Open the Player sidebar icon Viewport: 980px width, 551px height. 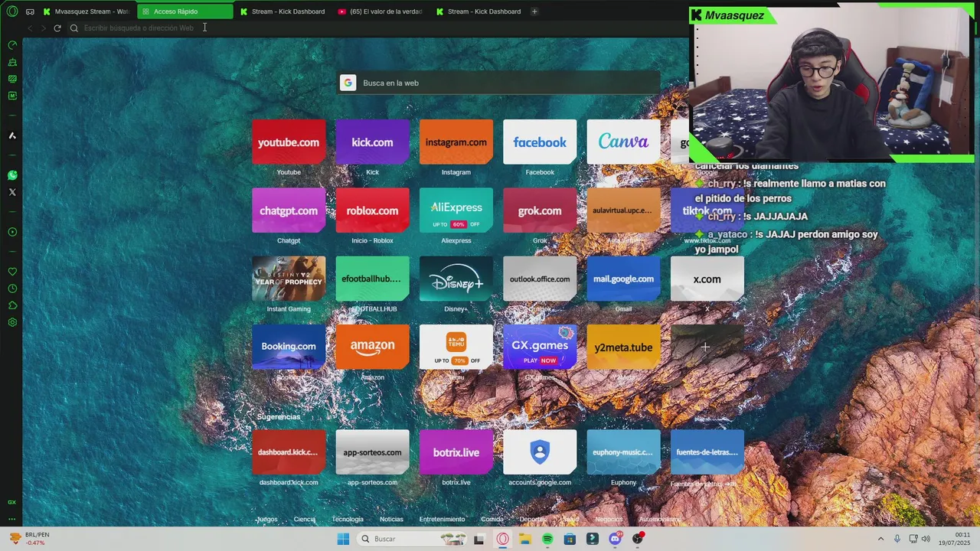pyautogui.click(x=12, y=232)
